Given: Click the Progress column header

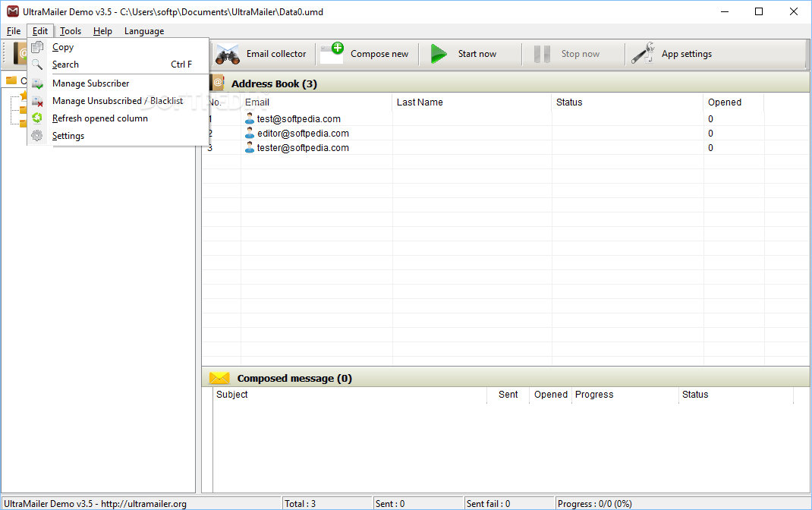Looking at the screenshot, I should point(625,395).
